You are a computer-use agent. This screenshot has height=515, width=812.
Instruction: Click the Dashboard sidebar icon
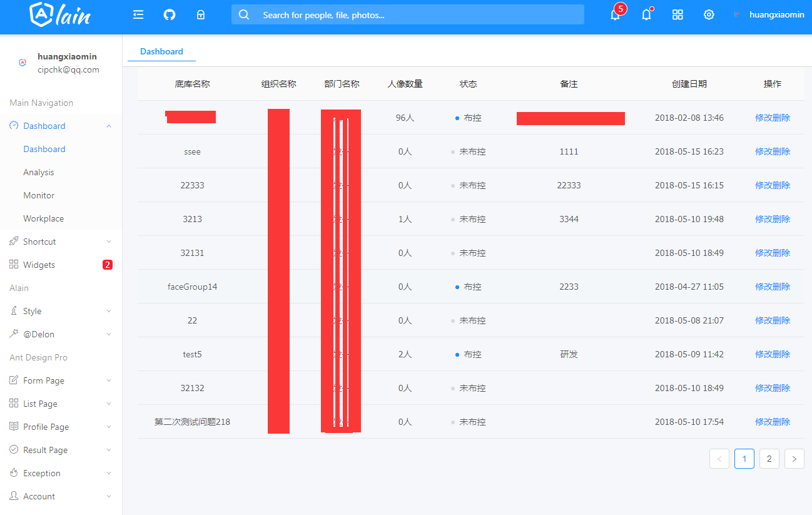pyautogui.click(x=14, y=125)
